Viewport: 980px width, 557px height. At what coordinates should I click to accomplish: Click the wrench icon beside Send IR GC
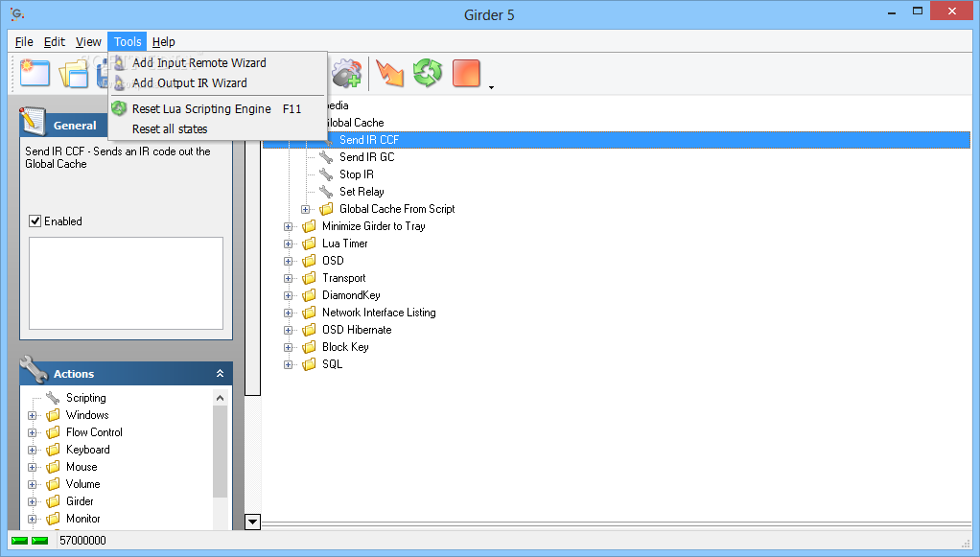point(326,157)
